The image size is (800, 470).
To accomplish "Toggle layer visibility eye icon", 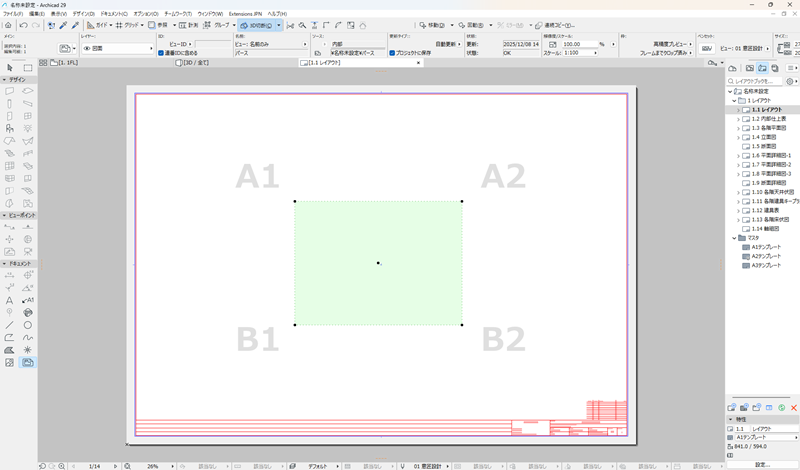I will pyautogui.click(x=87, y=48).
